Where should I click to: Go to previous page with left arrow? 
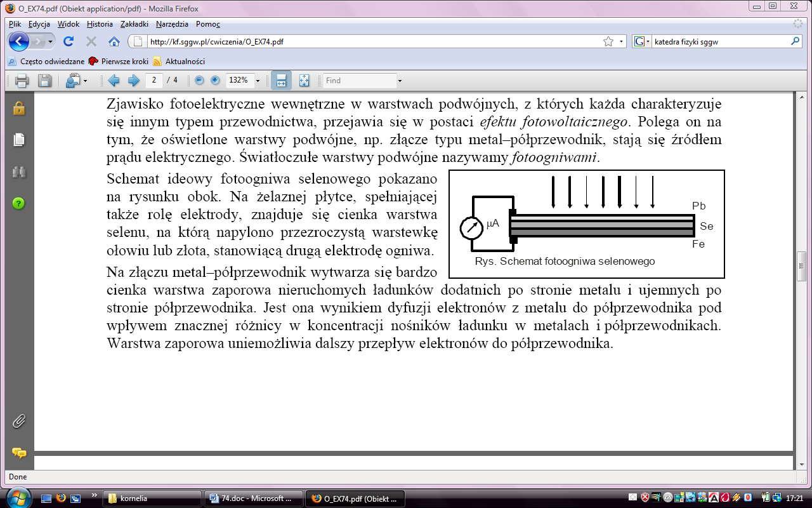(x=114, y=81)
